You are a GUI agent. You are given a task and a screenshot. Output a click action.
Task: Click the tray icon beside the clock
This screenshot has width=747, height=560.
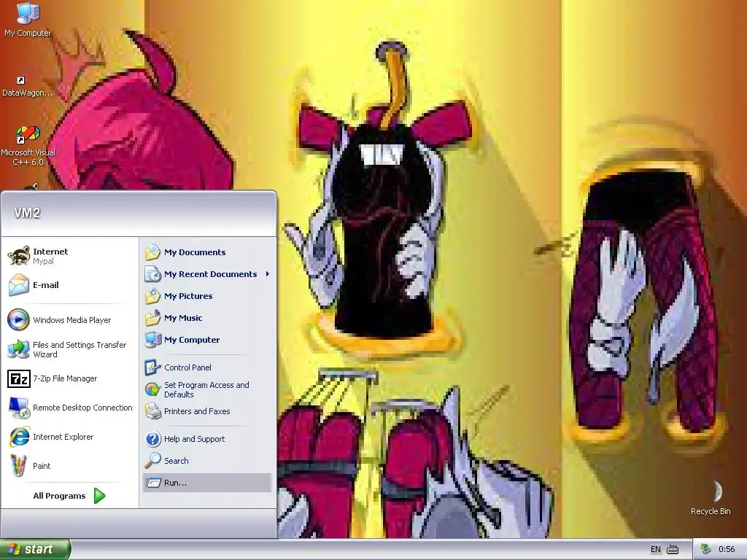706,550
